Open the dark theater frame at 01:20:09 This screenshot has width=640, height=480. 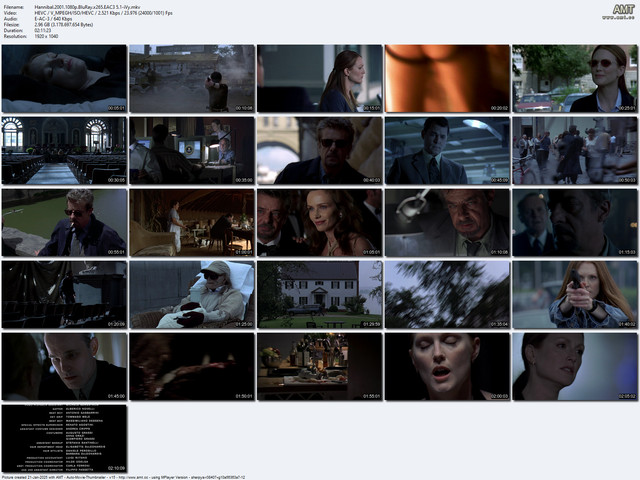click(64, 295)
